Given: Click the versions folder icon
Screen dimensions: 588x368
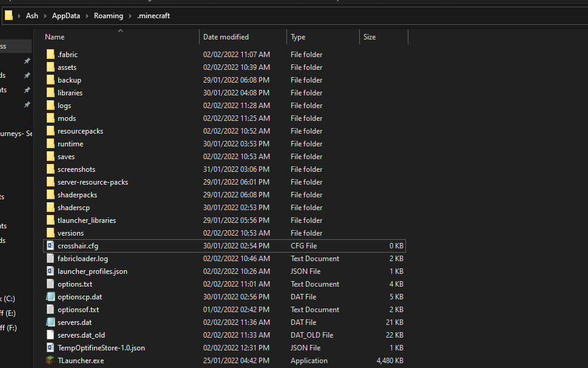Looking at the screenshot, I should coord(50,233).
